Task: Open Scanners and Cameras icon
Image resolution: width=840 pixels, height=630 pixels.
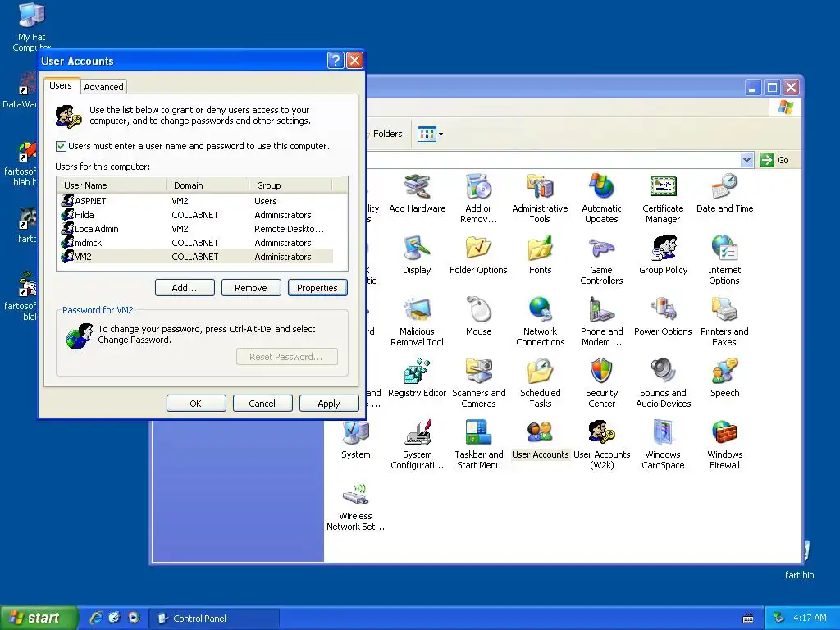Action: point(478,382)
